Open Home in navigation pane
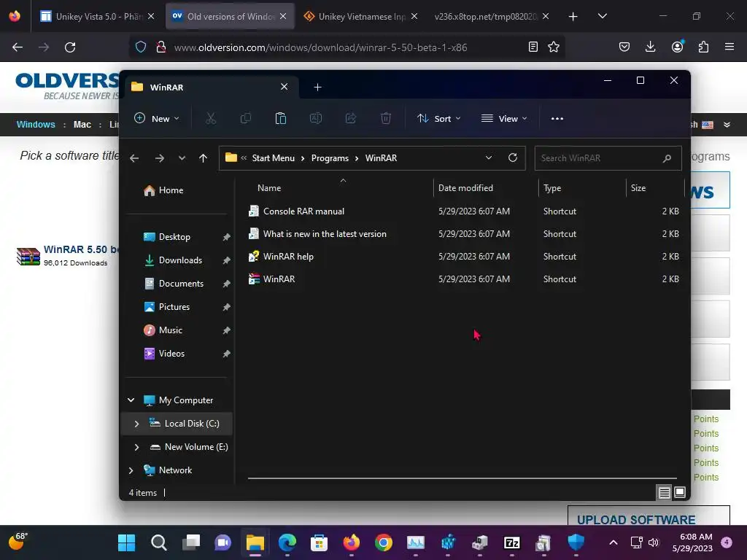The image size is (747, 560). pos(164,190)
